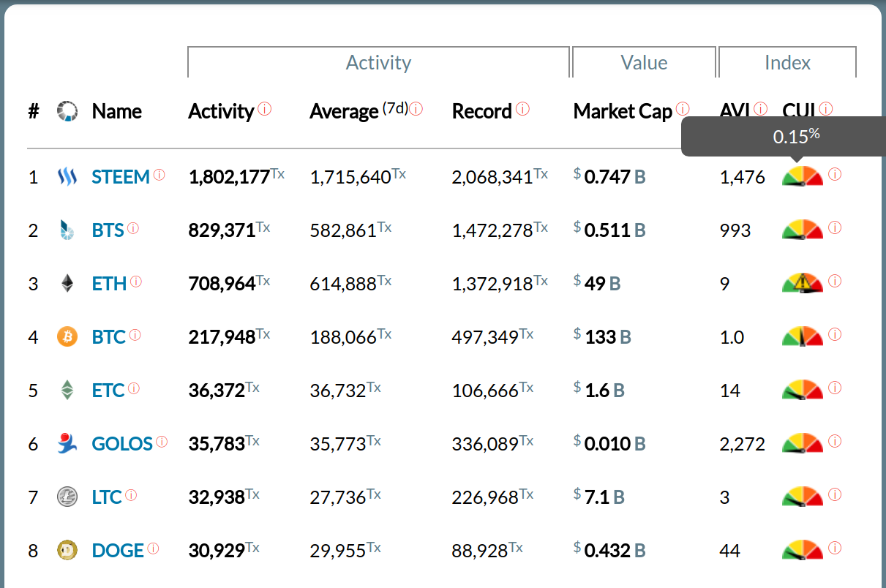Click info icon next to Market Cap header
Screen dimensions: 886x588
coord(683,109)
